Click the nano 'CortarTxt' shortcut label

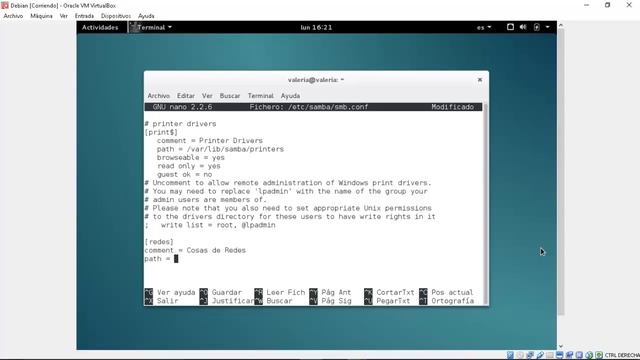click(x=395, y=292)
